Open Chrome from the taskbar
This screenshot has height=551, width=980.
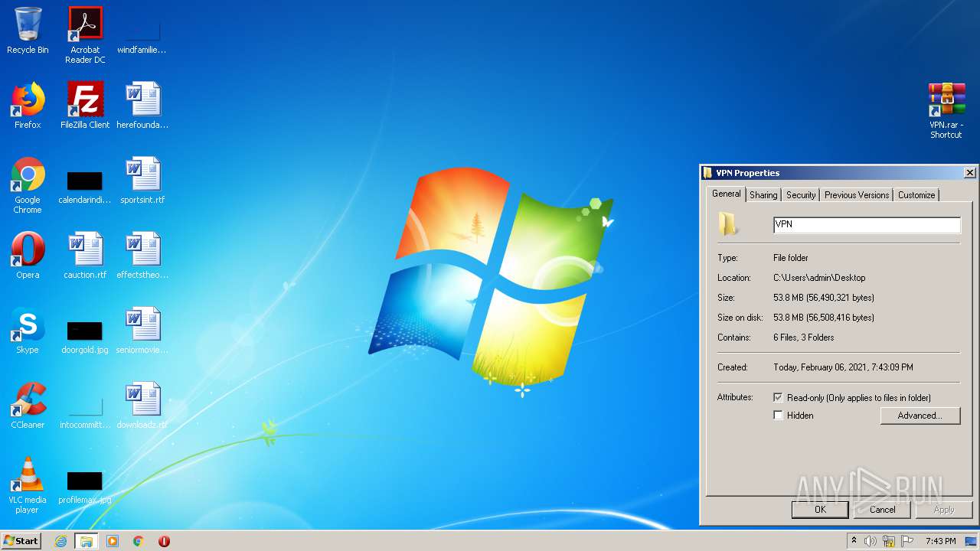[x=139, y=541]
